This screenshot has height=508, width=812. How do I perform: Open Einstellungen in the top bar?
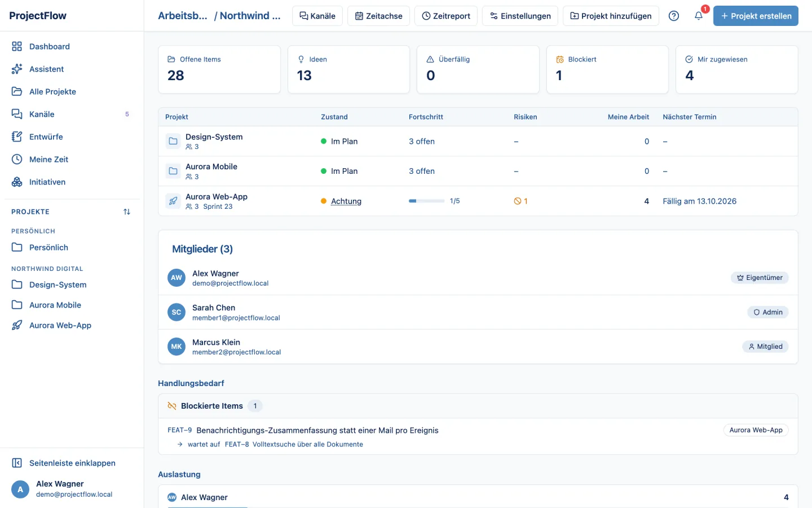click(520, 16)
